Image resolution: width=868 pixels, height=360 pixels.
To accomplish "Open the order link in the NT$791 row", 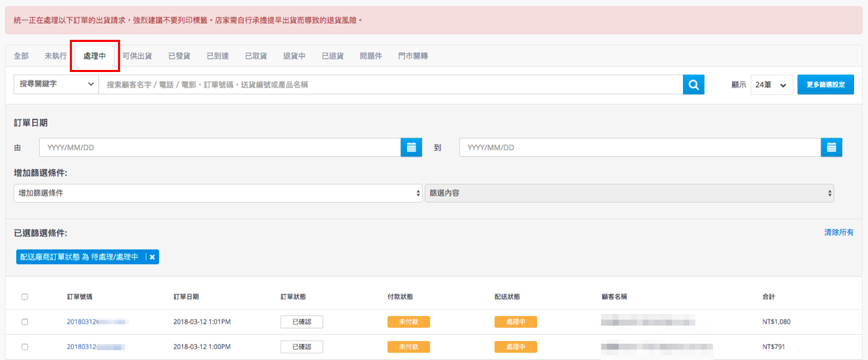I will click(x=96, y=347).
